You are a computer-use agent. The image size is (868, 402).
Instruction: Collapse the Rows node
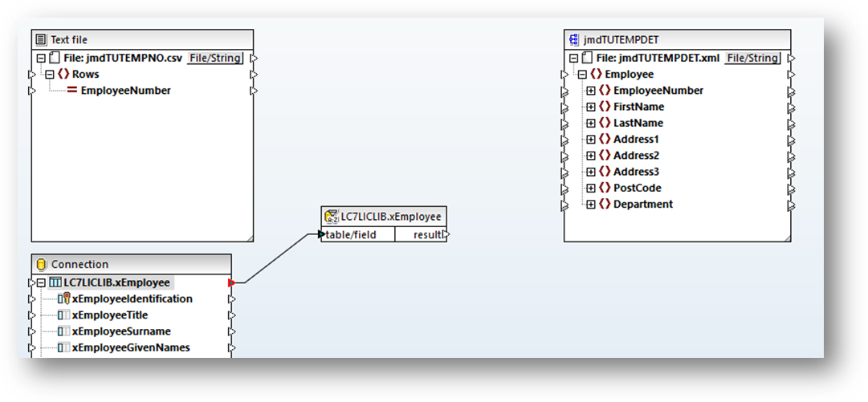coord(49,74)
